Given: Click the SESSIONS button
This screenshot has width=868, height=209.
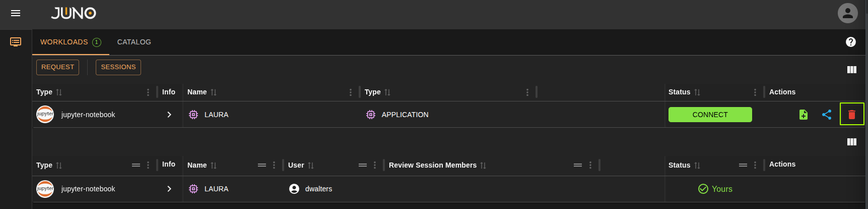Looking at the screenshot, I should 118,67.
